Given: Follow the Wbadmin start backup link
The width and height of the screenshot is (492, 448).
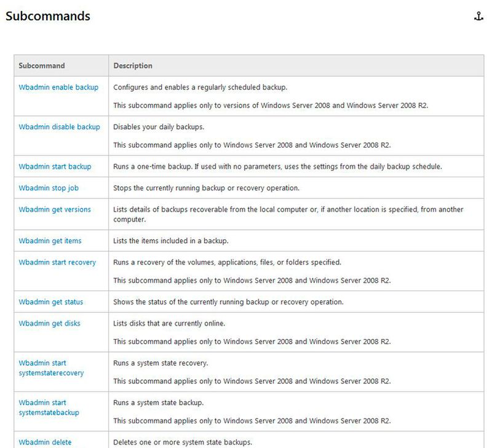Looking at the screenshot, I should [55, 166].
